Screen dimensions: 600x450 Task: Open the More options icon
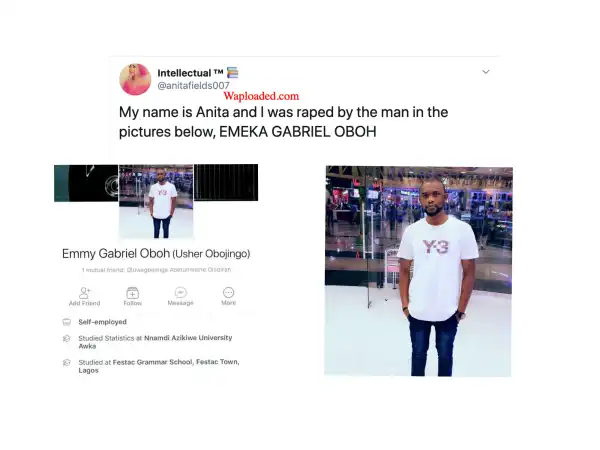point(228,293)
